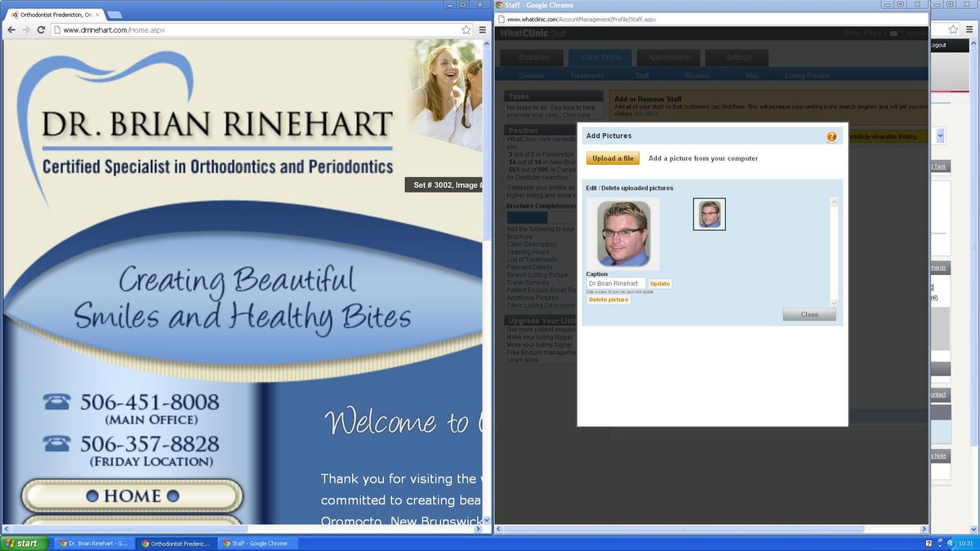Click the Windows Start button
Viewport: 980px width, 551px height.
22,542
